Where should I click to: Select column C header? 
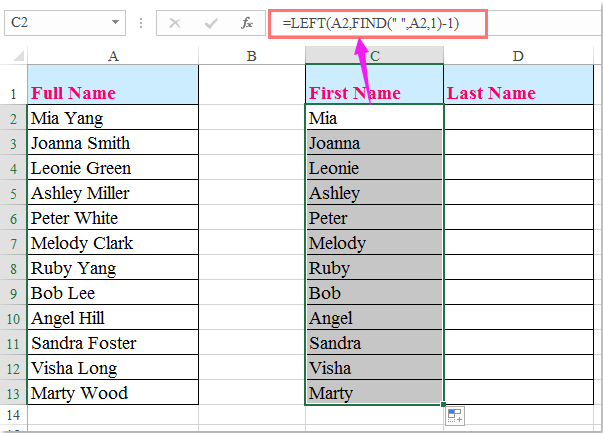click(x=374, y=57)
